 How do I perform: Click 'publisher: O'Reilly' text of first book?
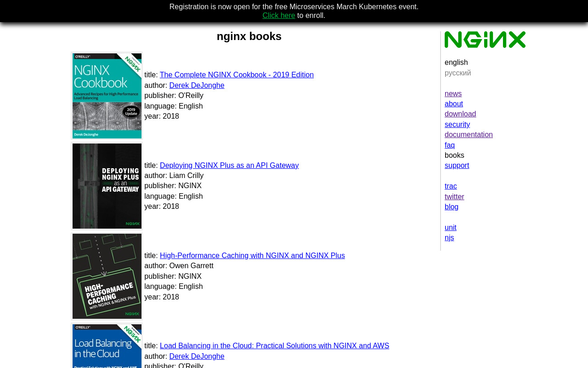(174, 96)
